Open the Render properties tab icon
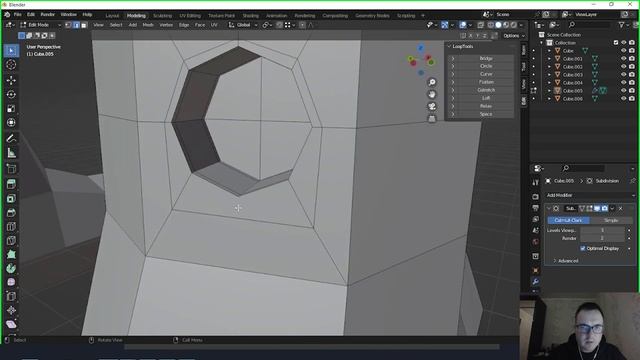 [536, 197]
